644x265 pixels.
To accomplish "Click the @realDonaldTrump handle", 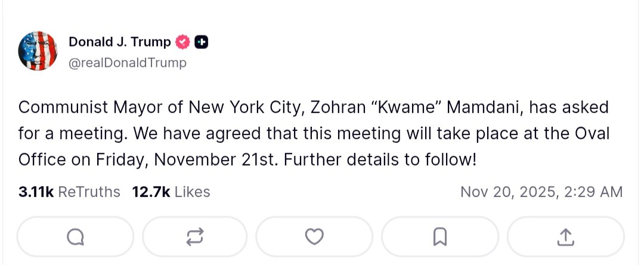I will click(x=128, y=63).
